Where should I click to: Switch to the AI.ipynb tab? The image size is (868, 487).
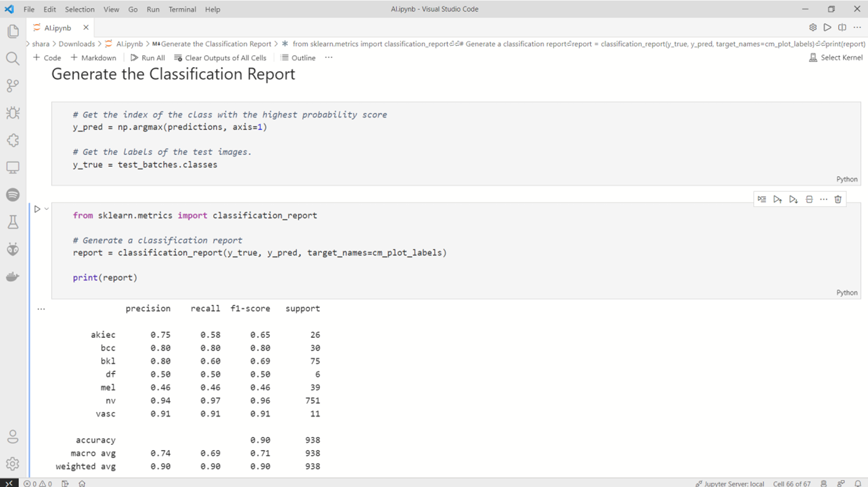58,27
